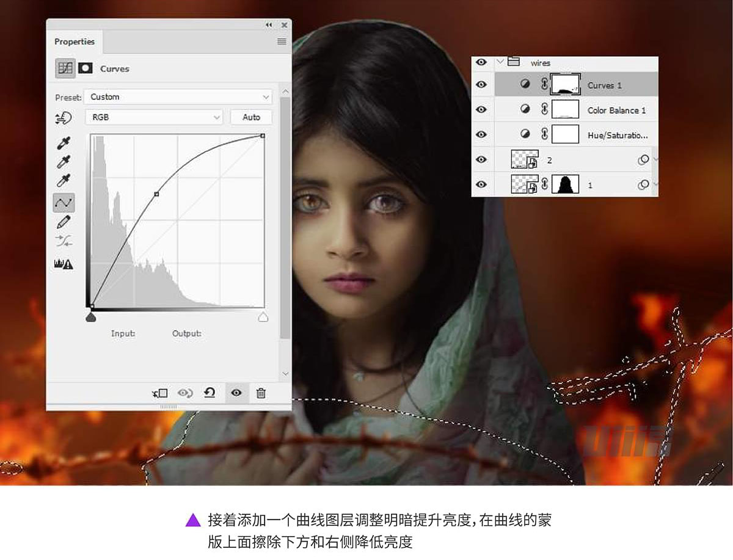
Task: Toggle visibility of layer 1
Action: (x=481, y=184)
